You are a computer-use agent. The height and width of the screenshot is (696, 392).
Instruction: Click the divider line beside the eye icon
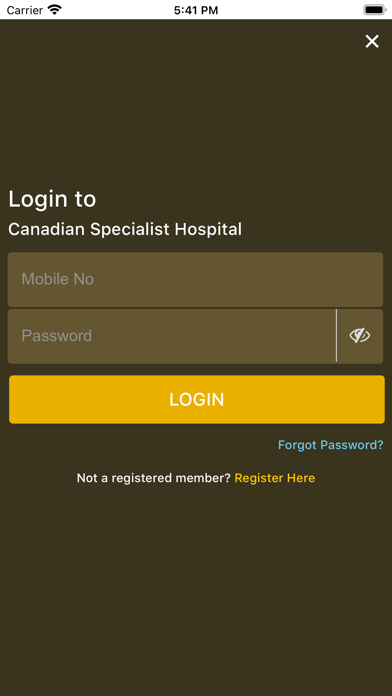click(337, 336)
